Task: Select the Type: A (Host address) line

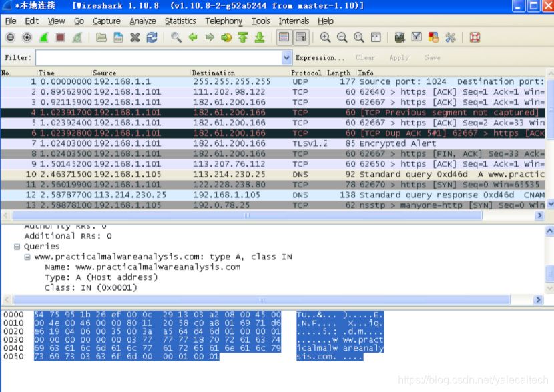Action: tap(101, 277)
